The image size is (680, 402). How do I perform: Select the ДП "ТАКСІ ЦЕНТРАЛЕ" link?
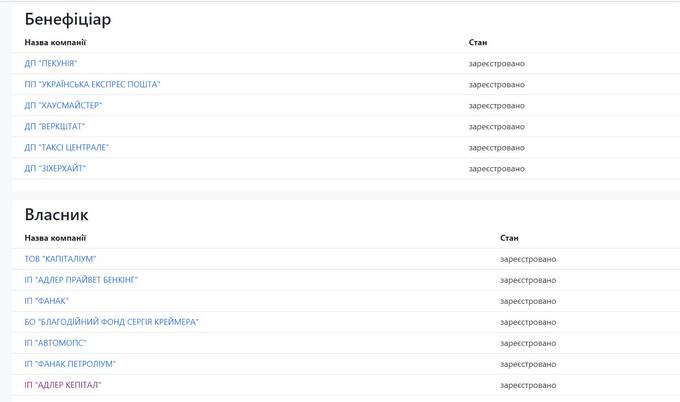point(66,147)
